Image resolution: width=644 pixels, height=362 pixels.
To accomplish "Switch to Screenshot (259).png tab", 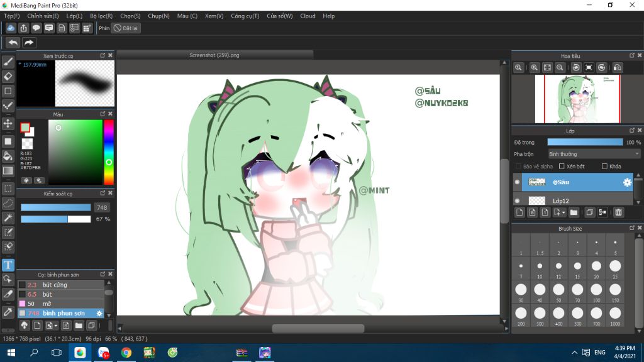I will [214, 55].
